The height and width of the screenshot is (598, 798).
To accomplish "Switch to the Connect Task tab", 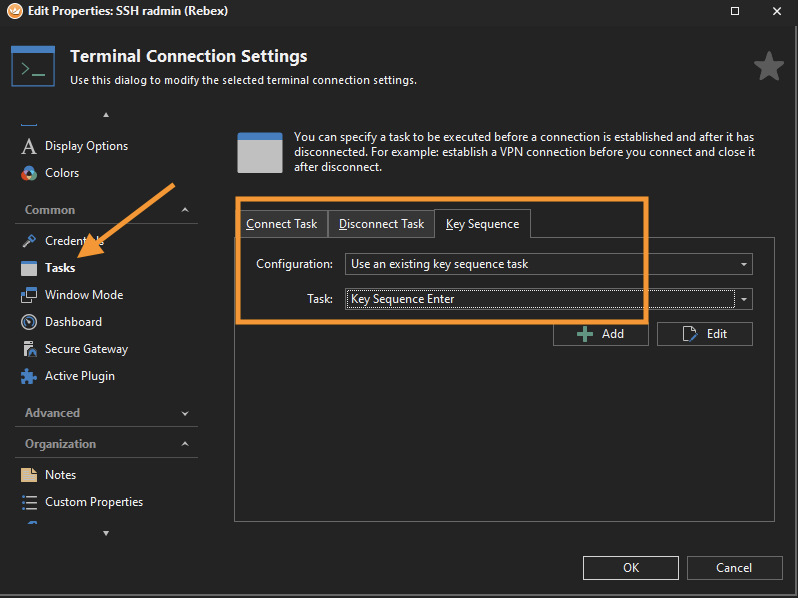I will 282,224.
